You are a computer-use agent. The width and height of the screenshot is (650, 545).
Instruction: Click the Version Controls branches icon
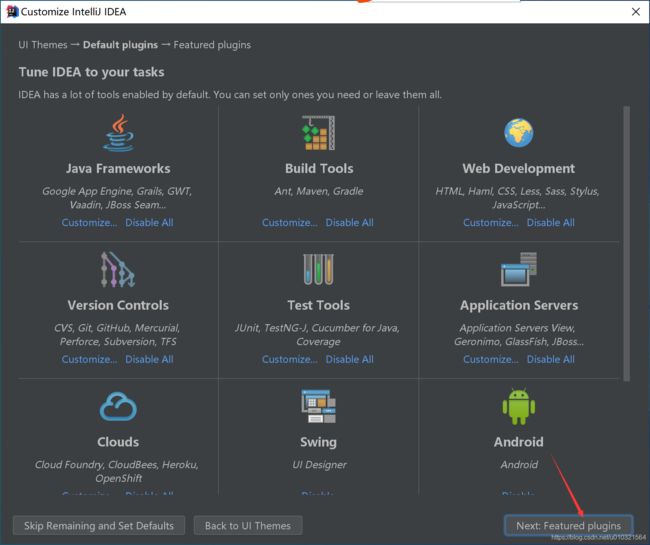coord(118,269)
